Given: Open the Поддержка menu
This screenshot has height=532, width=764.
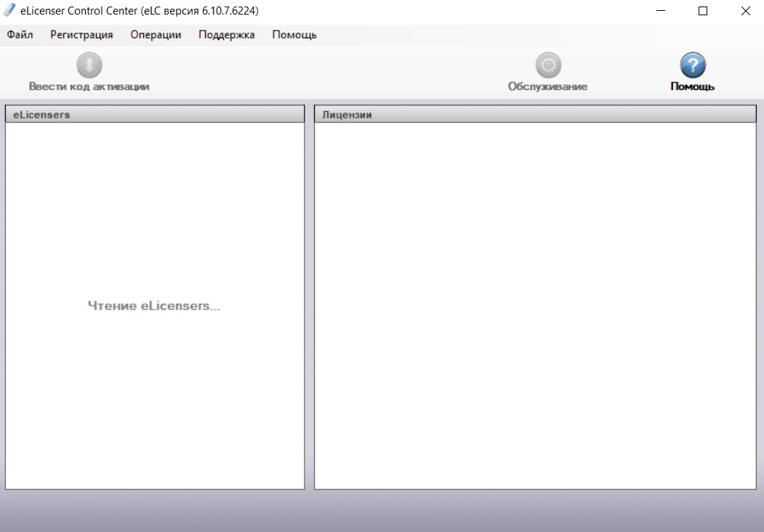Looking at the screenshot, I should 227,35.
